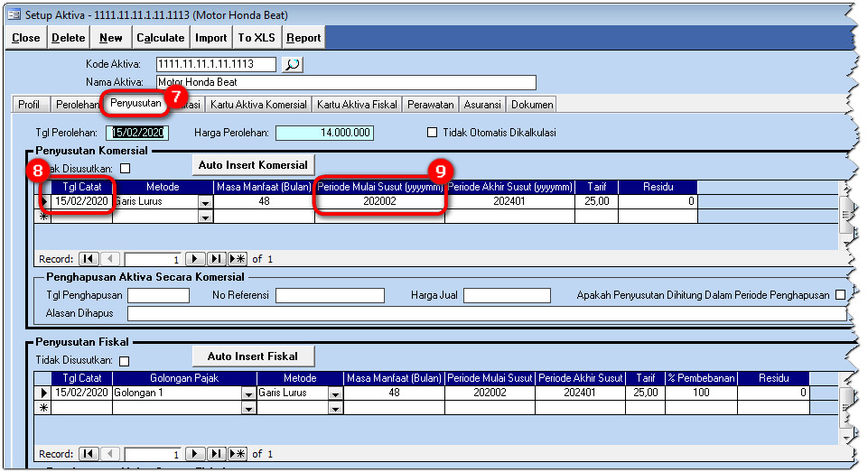Click the Tgl Penghapusan input field
This screenshot has width=868, height=472.
[x=158, y=295]
